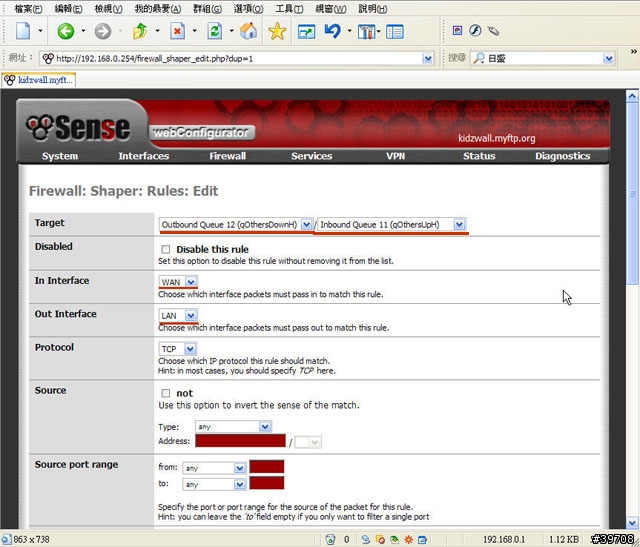Viewport: 640px width, 547px height.
Task: Click the 1.12 KB status bar entry
Action: (564, 539)
